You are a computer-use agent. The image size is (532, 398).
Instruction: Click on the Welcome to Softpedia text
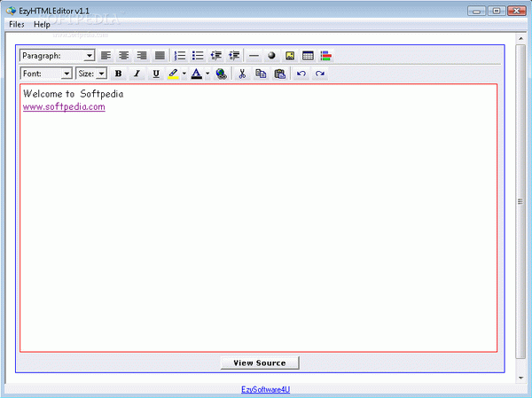(x=74, y=94)
